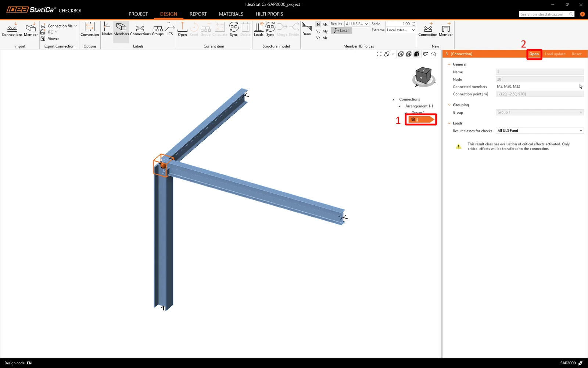Click greyed Calculate icon
Screen dimensions: 588x368
[x=220, y=29]
